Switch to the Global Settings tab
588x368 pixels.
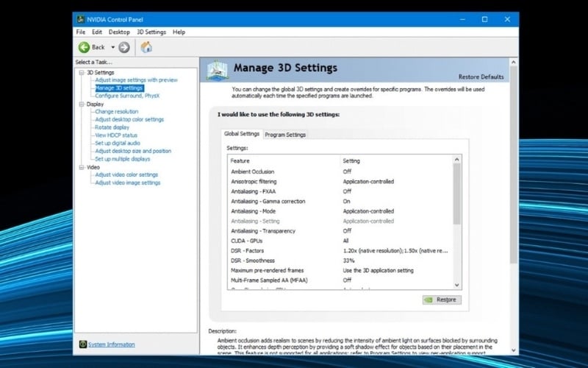[242, 134]
